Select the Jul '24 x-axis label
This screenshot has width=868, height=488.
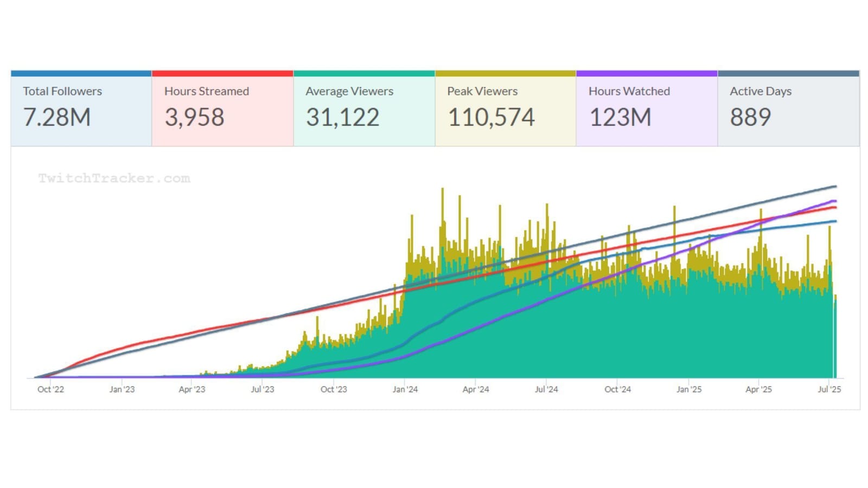coord(546,389)
